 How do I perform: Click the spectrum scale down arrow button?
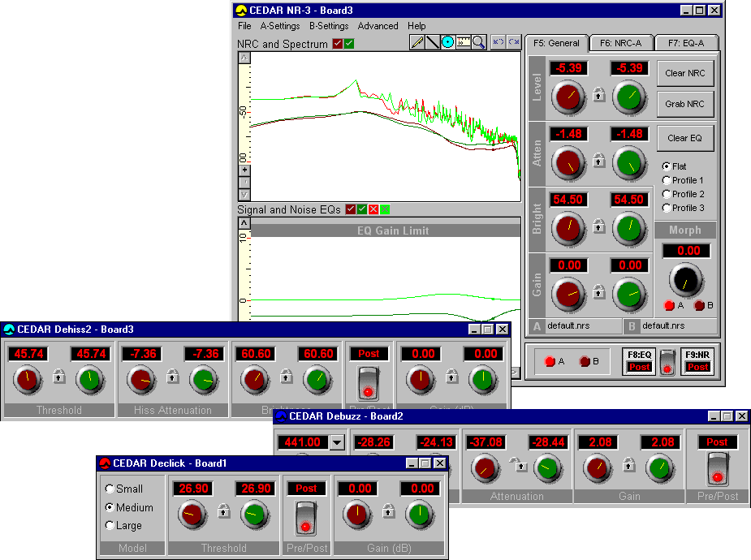244,195
